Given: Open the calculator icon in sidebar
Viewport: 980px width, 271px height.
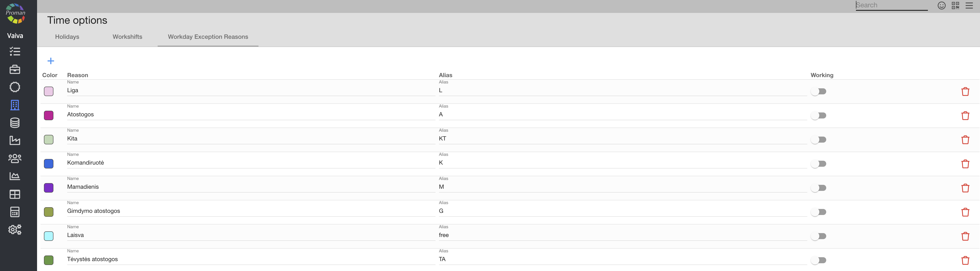Looking at the screenshot, I should pos(15,212).
